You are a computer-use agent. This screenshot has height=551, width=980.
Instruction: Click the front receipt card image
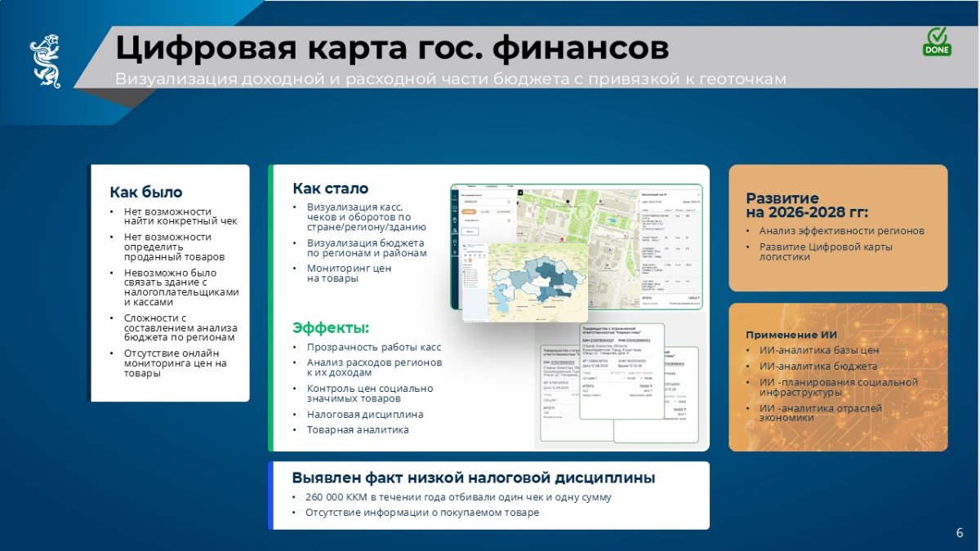pos(622,371)
